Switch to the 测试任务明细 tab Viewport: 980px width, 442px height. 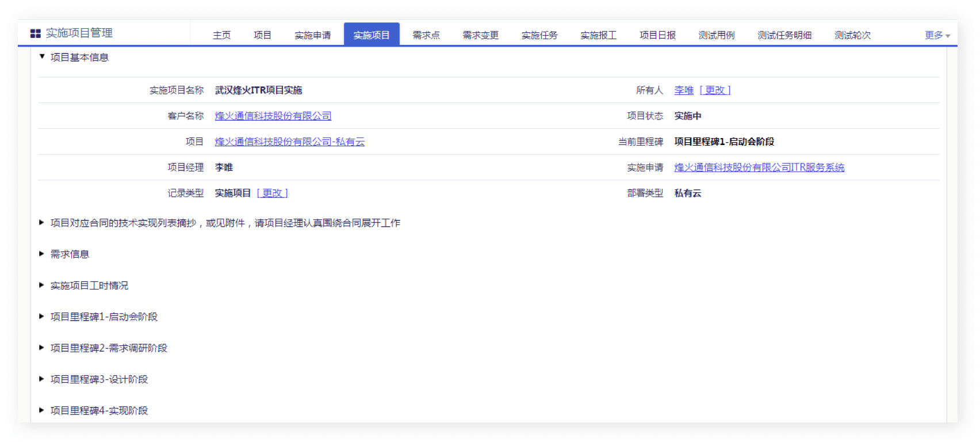tap(784, 35)
